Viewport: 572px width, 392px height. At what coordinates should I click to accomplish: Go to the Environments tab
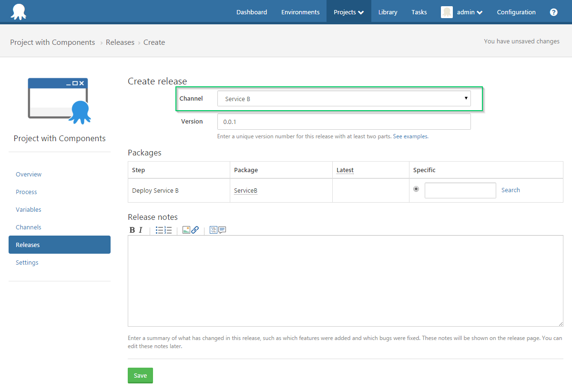click(300, 12)
